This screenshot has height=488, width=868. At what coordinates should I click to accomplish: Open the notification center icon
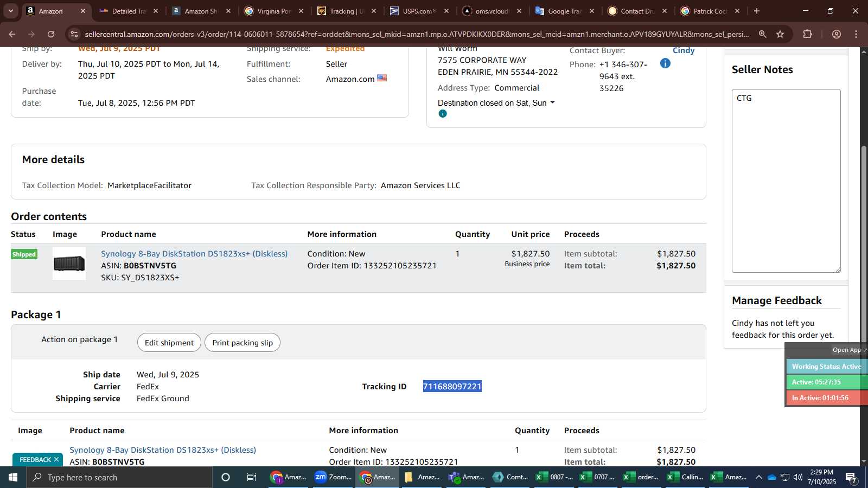pos(852,478)
